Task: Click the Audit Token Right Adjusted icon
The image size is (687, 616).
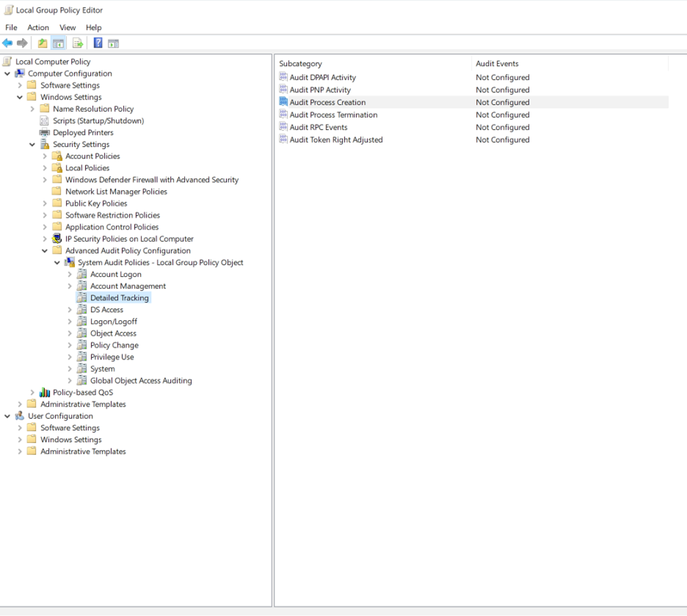Action: [x=284, y=139]
